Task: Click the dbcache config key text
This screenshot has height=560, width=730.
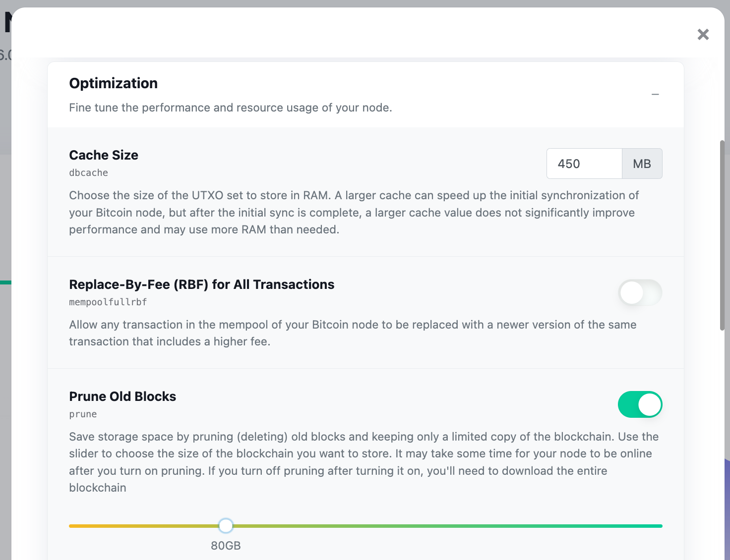Action: [x=89, y=173]
